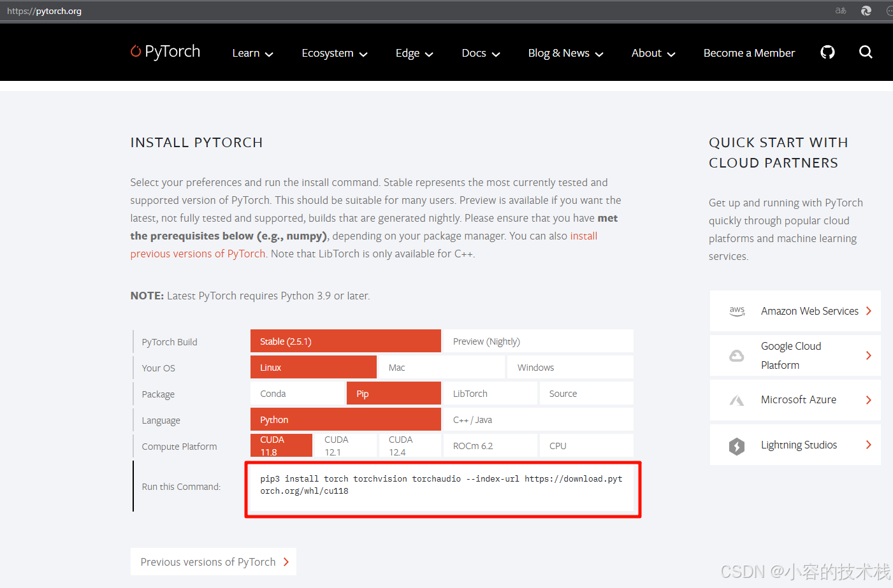Select the Source package option
Image resolution: width=893 pixels, height=588 pixels.
[586, 393]
